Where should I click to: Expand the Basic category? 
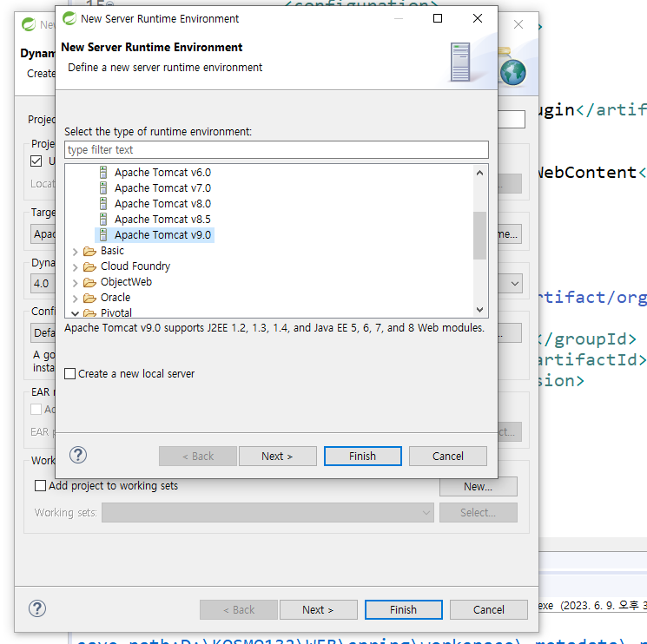tap(75, 252)
